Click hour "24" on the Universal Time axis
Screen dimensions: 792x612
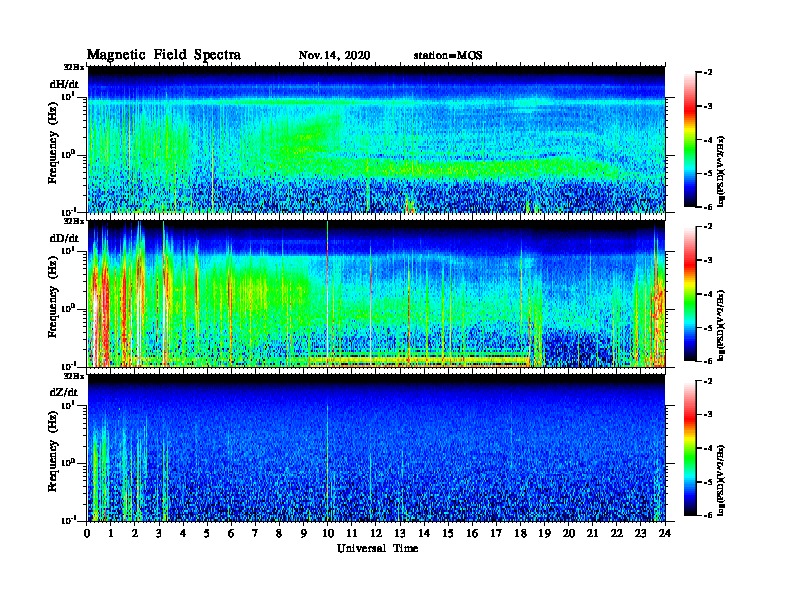(x=665, y=533)
